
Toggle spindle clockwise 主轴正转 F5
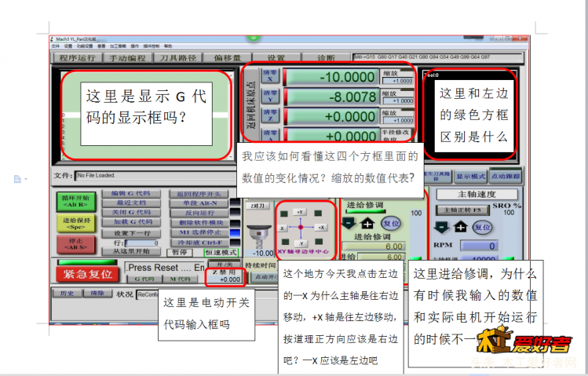(x=462, y=210)
